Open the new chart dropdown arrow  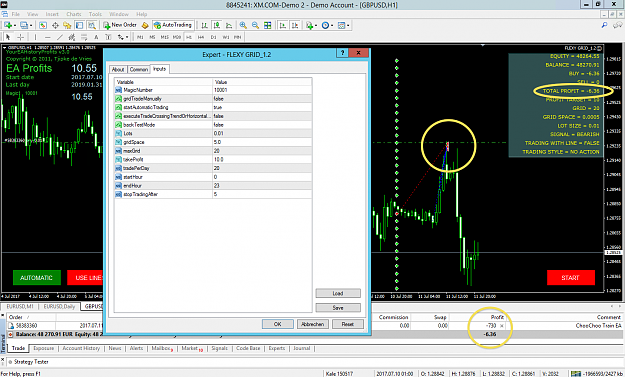(x=15, y=25)
